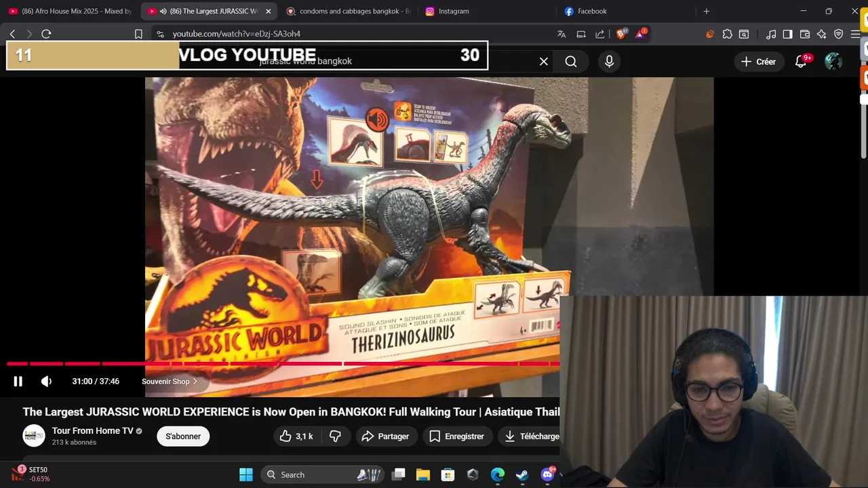Open Brave Rewards triangle icon

[x=640, y=34]
